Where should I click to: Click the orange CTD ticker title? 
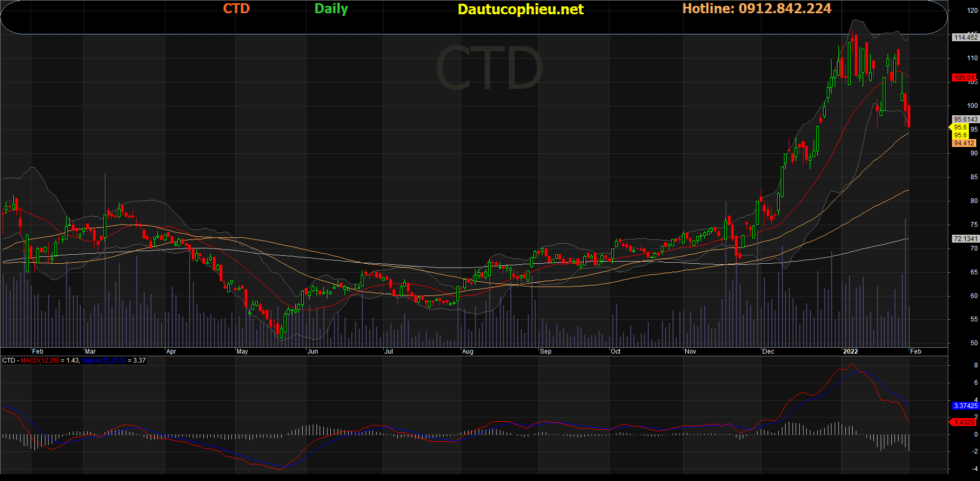[236, 8]
